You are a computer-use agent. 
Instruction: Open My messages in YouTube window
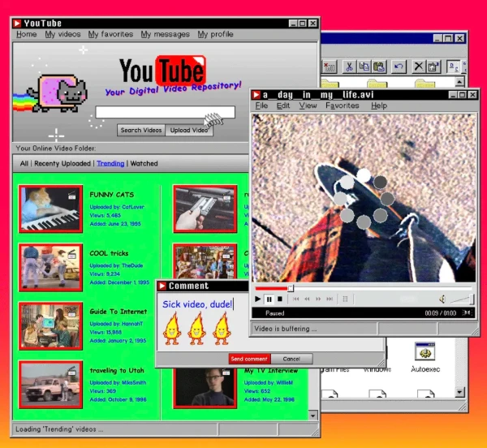click(x=166, y=34)
